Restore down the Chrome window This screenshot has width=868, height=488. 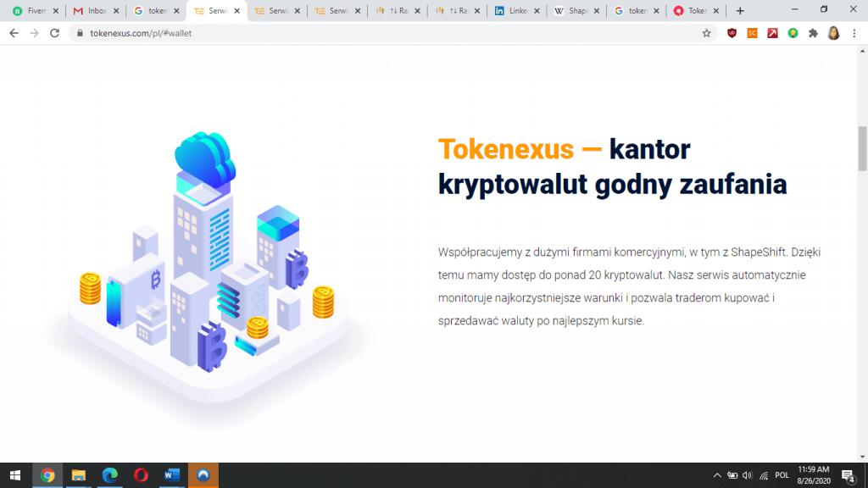(824, 9)
